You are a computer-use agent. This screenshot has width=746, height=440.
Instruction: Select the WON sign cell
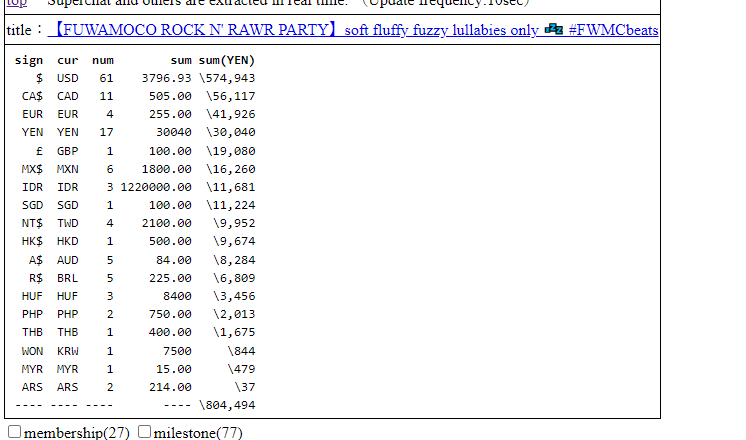pyautogui.click(x=32, y=352)
